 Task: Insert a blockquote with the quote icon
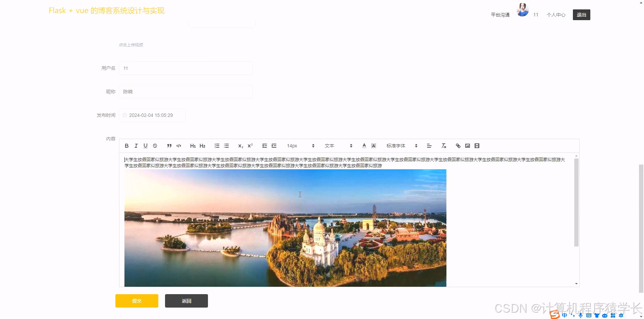coord(169,146)
